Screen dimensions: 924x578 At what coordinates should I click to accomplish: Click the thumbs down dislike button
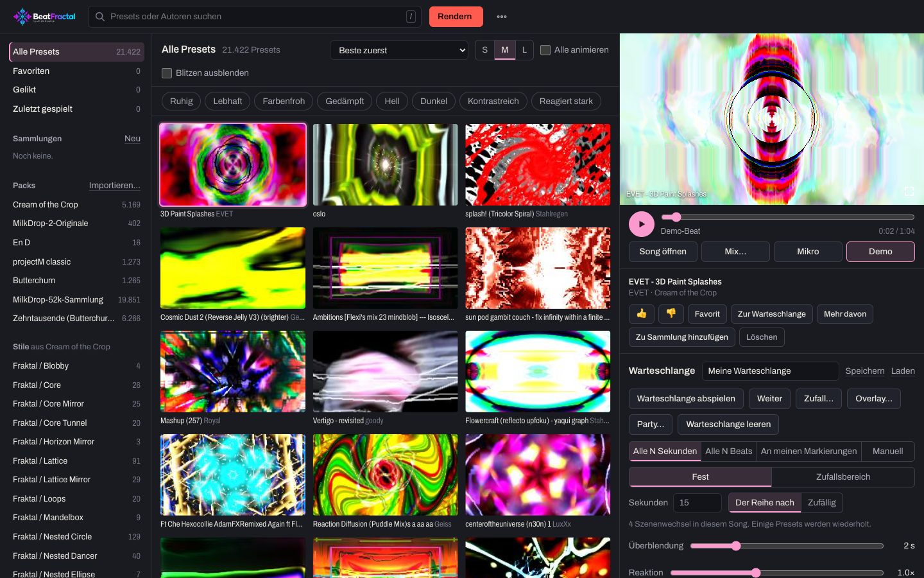coord(671,314)
